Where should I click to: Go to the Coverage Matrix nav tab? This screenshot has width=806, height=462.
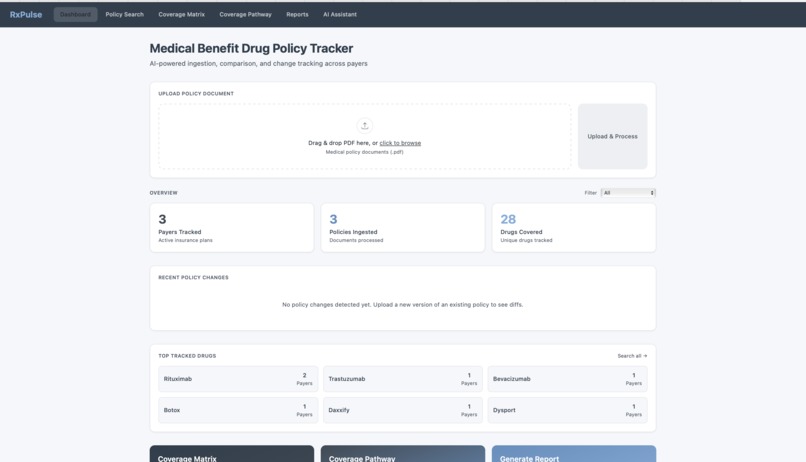pos(181,14)
